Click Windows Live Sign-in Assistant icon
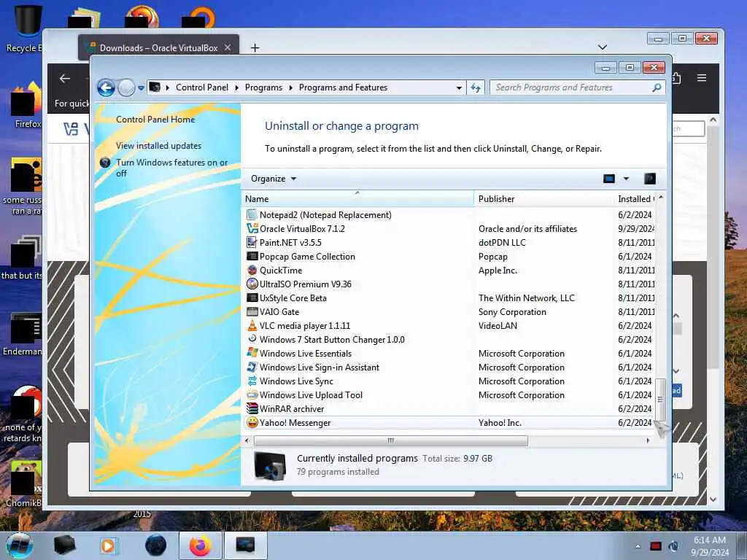 (x=252, y=367)
